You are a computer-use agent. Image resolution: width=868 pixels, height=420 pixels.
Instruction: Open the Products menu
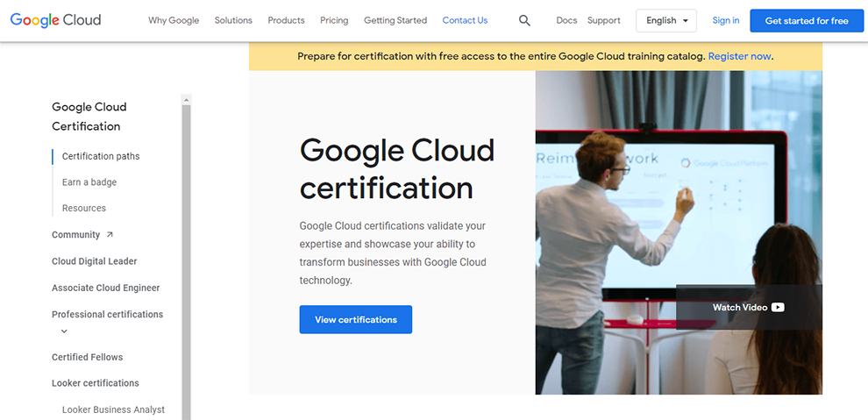click(x=286, y=20)
